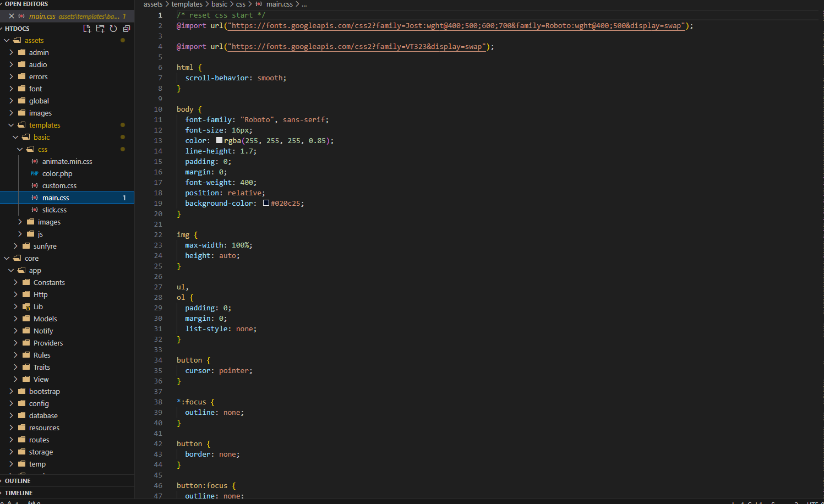Expand the errors folder
This screenshot has width=824, height=504.
67,76
